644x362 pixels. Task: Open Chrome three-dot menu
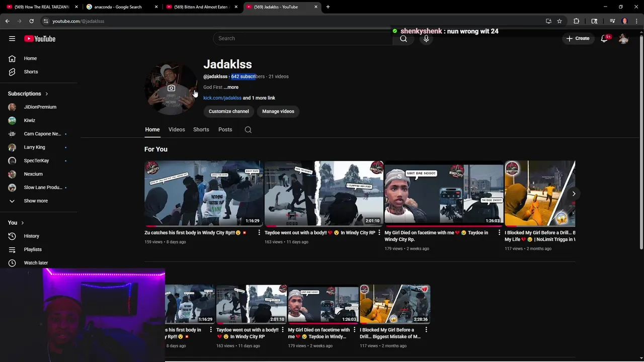(x=636, y=21)
